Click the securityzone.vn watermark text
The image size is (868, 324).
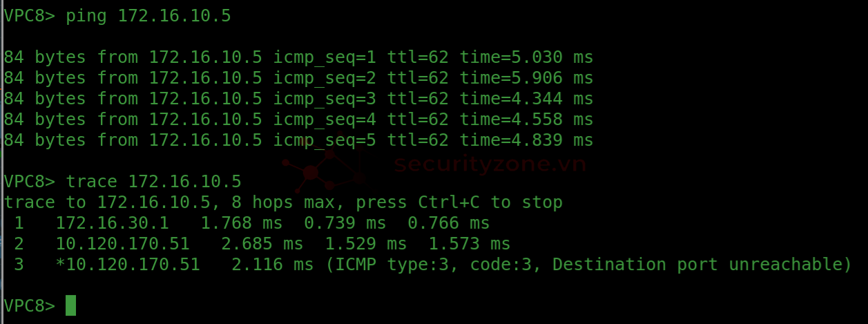click(490, 164)
